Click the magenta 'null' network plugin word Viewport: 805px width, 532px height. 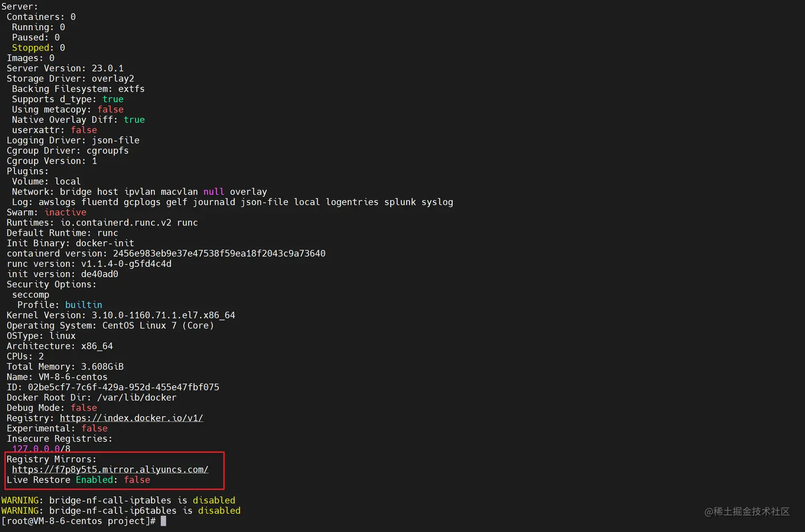pos(214,192)
